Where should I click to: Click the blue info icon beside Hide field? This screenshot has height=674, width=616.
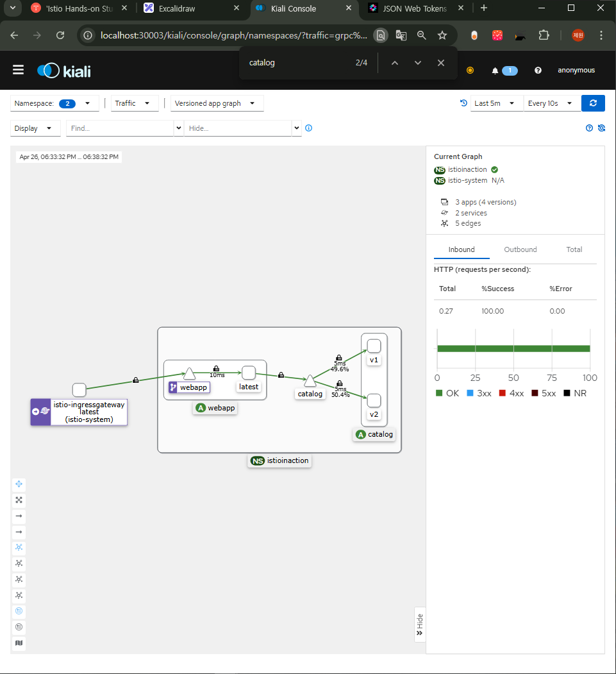click(x=308, y=128)
